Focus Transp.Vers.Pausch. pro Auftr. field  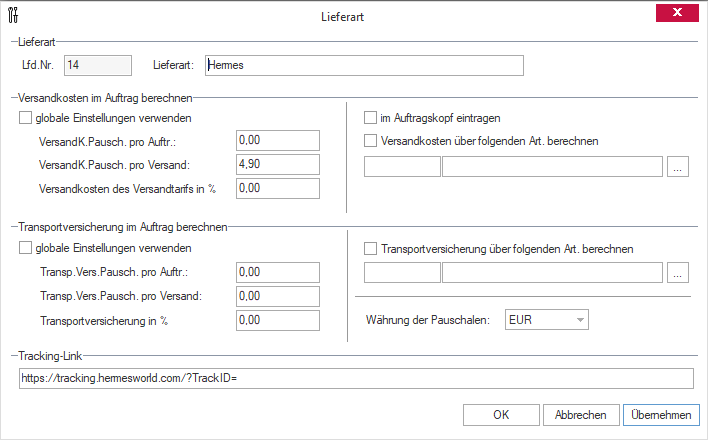[278, 272]
